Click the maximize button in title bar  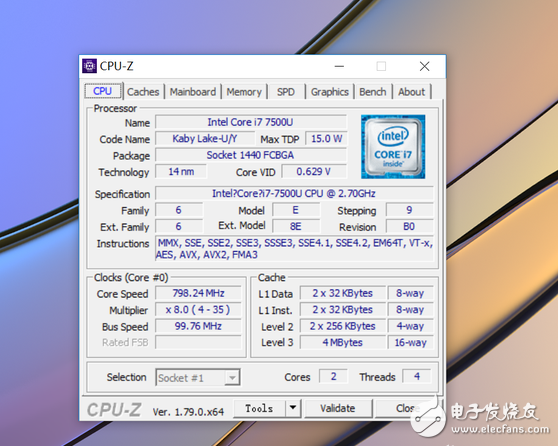click(x=381, y=66)
